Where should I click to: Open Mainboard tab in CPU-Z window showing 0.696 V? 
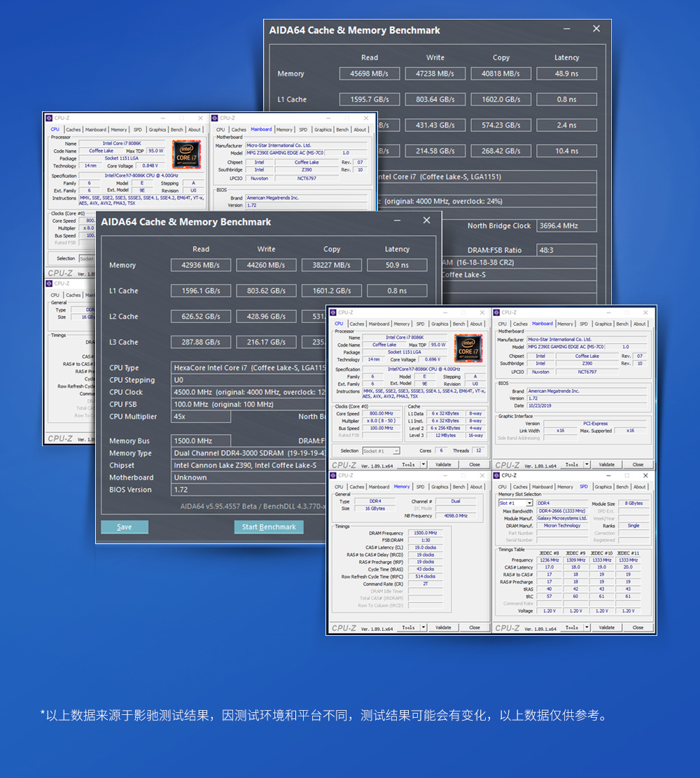click(379, 324)
